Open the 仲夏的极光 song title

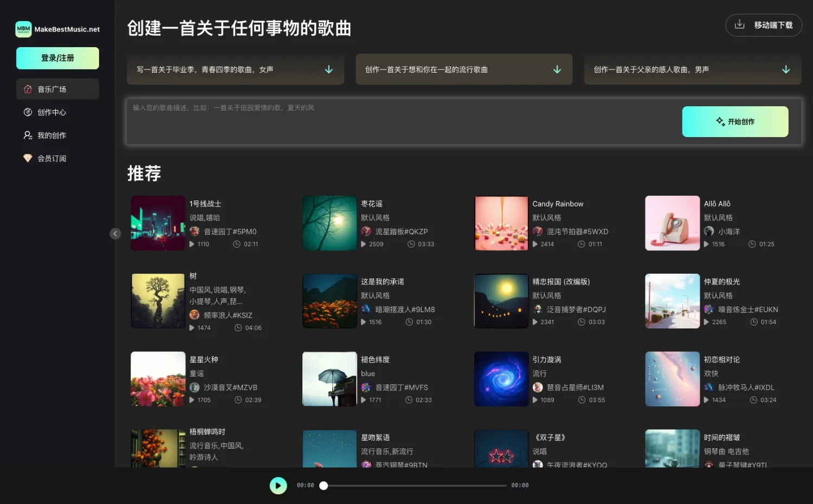722,282
